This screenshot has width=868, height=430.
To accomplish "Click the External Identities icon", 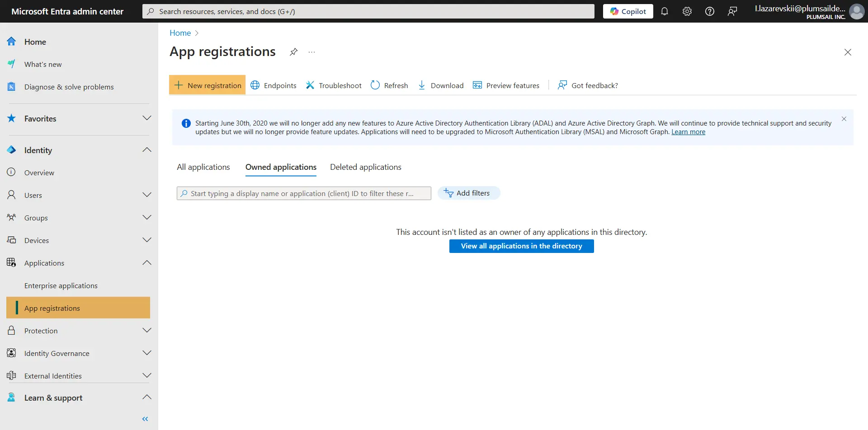I will point(11,375).
